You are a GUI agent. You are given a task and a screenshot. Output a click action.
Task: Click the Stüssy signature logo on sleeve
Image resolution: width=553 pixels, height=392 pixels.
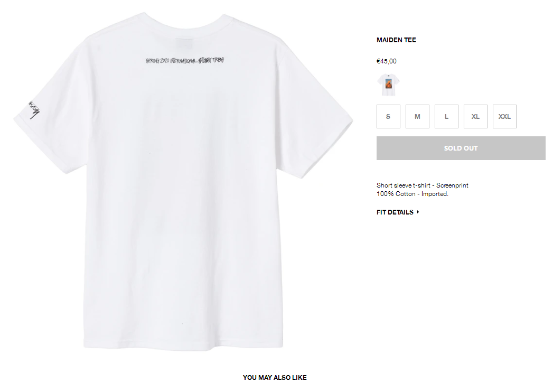(34, 110)
